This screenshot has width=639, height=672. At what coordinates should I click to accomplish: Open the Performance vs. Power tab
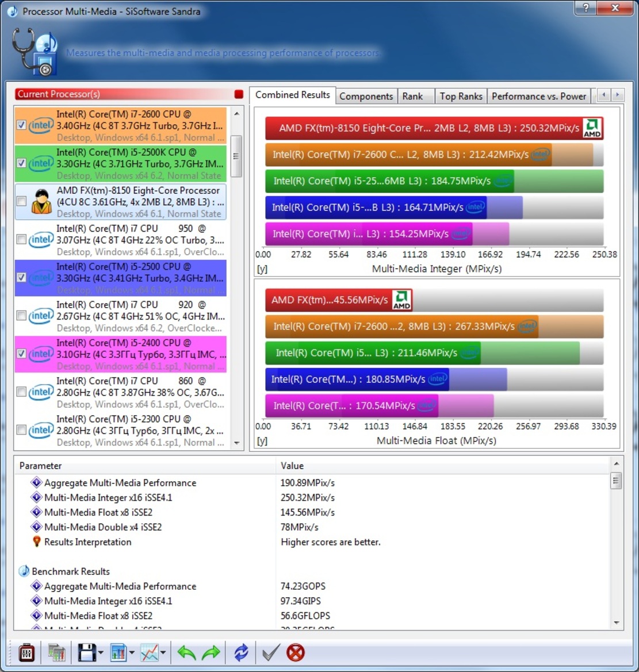click(x=539, y=97)
